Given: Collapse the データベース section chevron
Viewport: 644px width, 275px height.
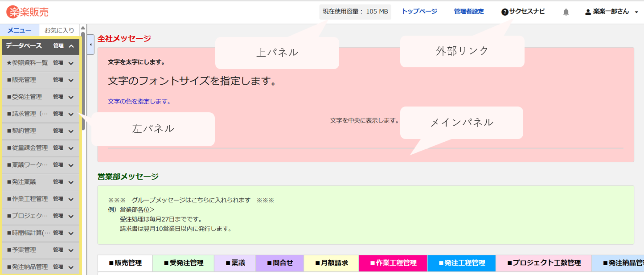Looking at the screenshot, I should [71, 46].
